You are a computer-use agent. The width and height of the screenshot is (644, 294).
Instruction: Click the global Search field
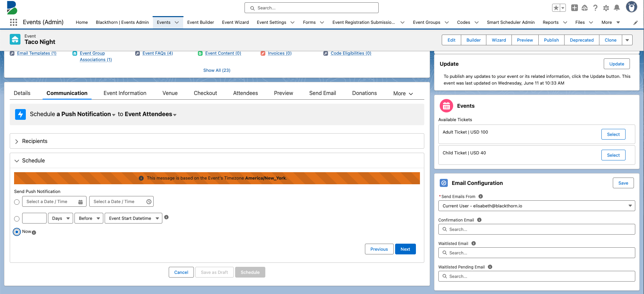coord(312,8)
